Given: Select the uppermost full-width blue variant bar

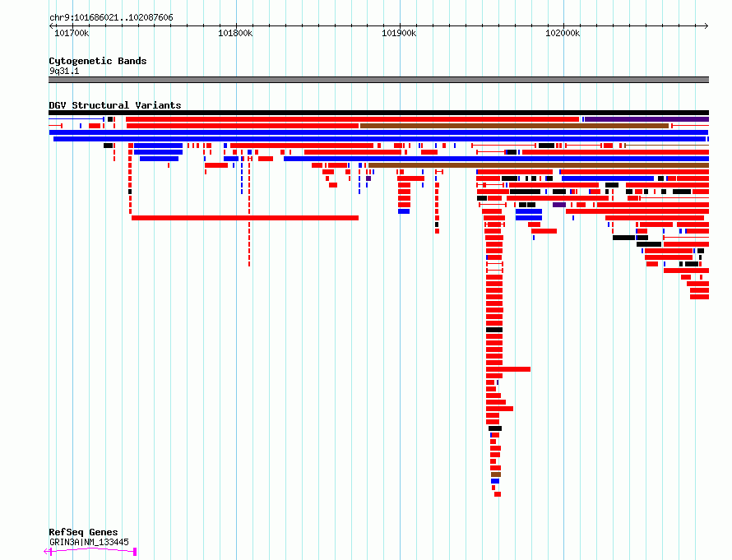Looking at the screenshot, I should click(378, 132).
